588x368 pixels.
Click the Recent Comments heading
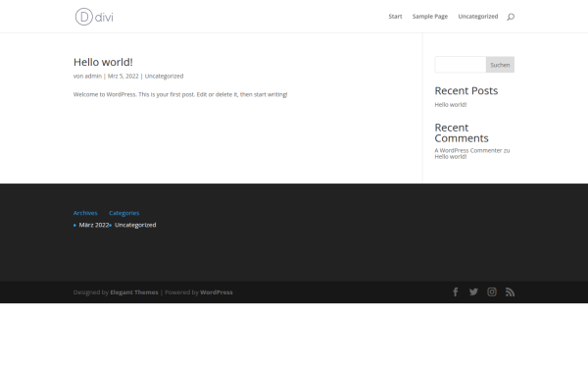462,132
